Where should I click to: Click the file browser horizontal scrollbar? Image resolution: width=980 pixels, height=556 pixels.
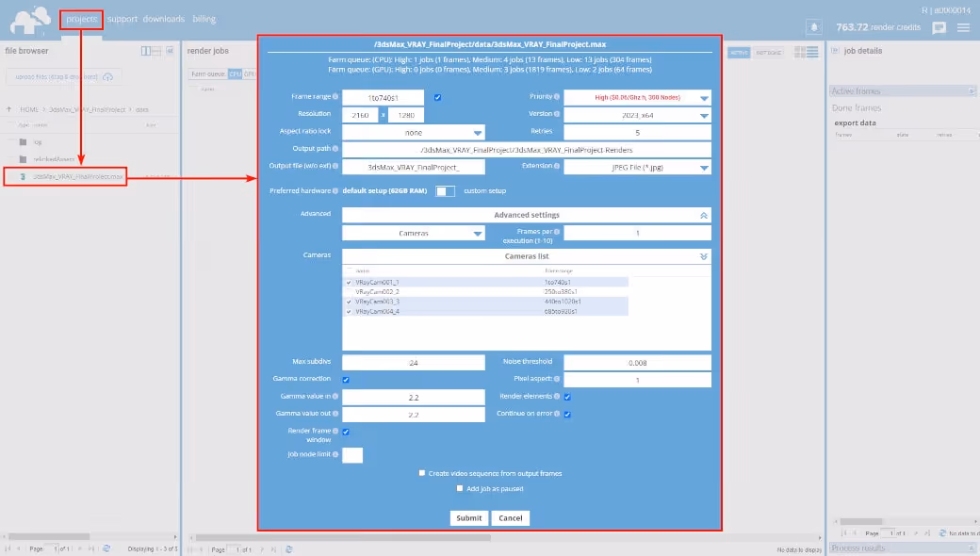(49, 536)
